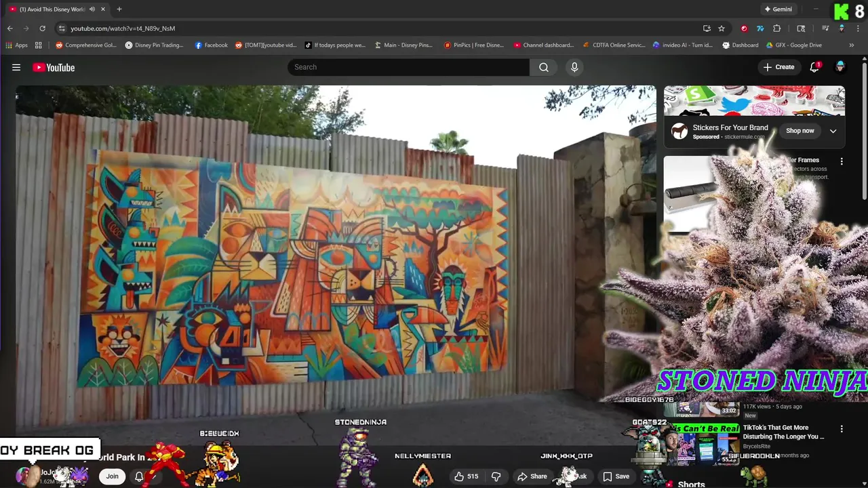Open YouTube notifications bell in the header
868x488 pixels.
coord(814,67)
